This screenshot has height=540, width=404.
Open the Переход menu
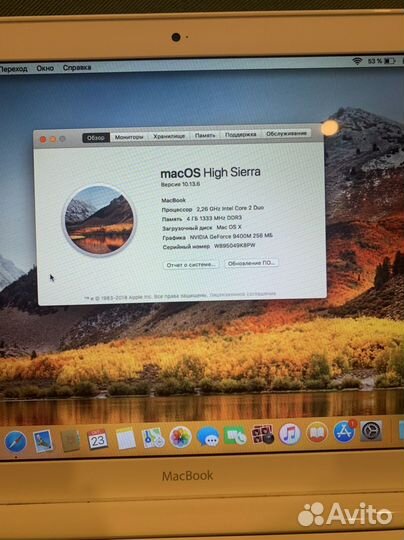click(x=14, y=69)
